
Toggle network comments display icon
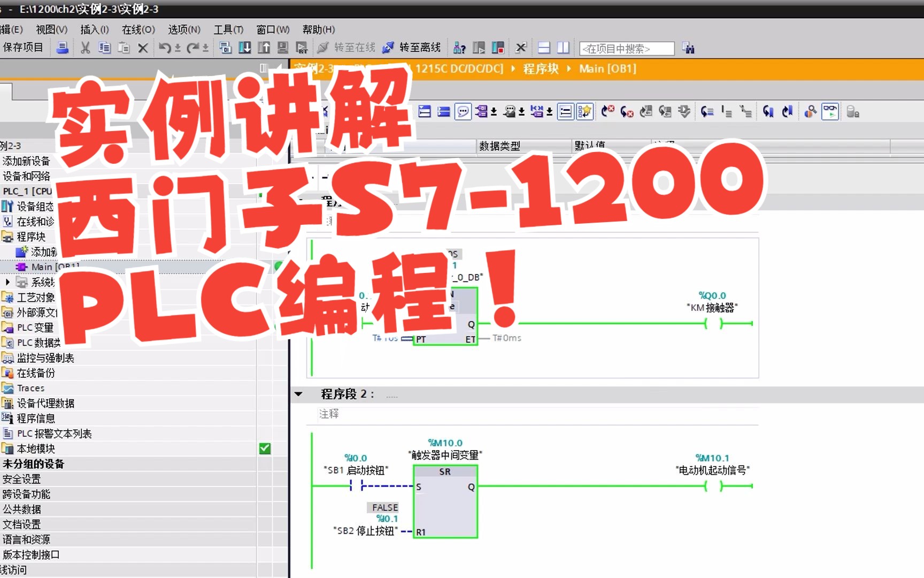pyautogui.click(x=463, y=111)
